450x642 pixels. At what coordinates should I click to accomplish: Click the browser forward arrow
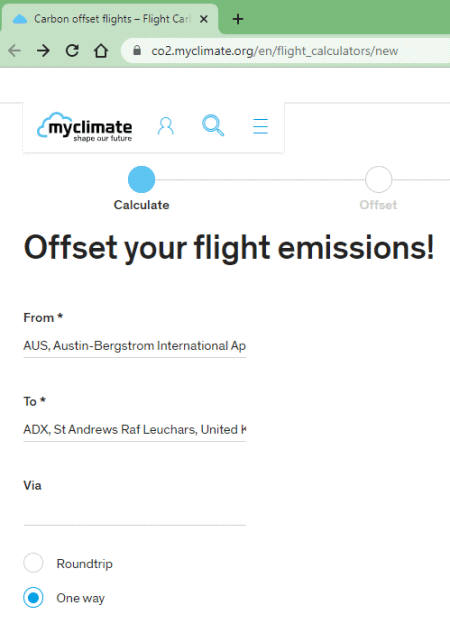click(x=43, y=51)
